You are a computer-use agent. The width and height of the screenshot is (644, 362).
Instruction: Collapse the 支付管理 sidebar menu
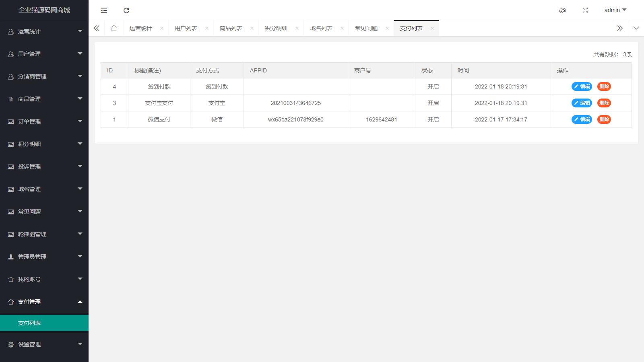point(44,302)
